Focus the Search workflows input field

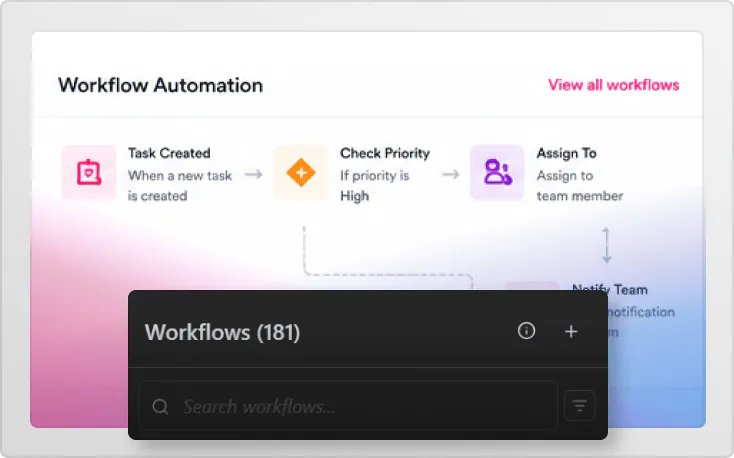[349, 406]
